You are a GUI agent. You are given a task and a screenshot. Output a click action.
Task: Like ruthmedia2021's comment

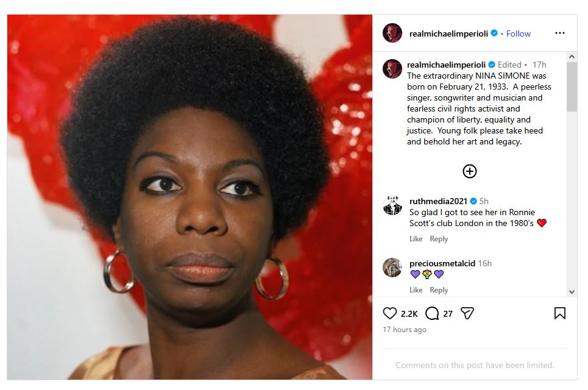click(x=416, y=239)
